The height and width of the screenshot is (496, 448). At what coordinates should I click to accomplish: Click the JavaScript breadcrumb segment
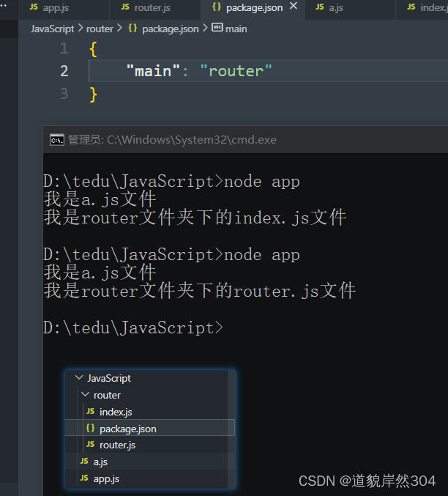click(52, 29)
